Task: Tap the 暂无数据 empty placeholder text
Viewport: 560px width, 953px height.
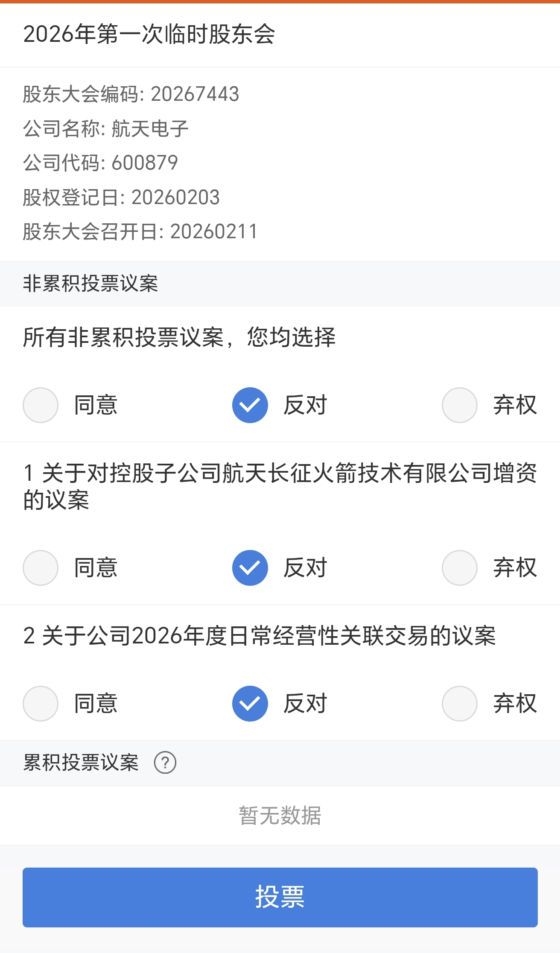Action: coord(280,816)
